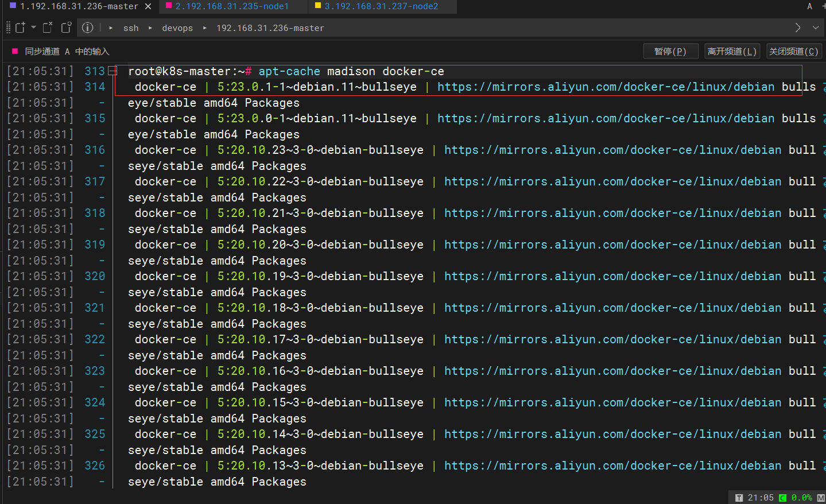Screen dimensions: 826x504
Task: Click the 21:05 clock in status bar
Action: click(x=761, y=498)
